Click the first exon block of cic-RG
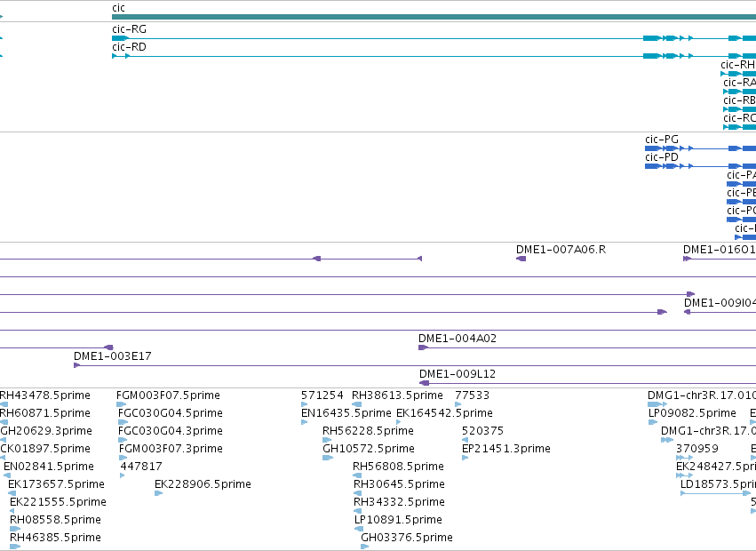 click(x=121, y=38)
